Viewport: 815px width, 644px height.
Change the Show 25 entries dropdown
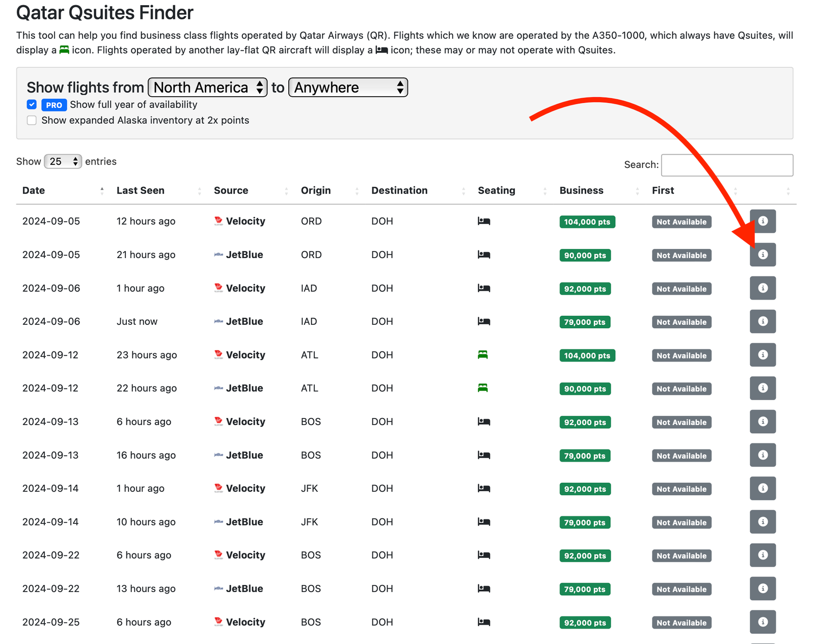tap(63, 161)
